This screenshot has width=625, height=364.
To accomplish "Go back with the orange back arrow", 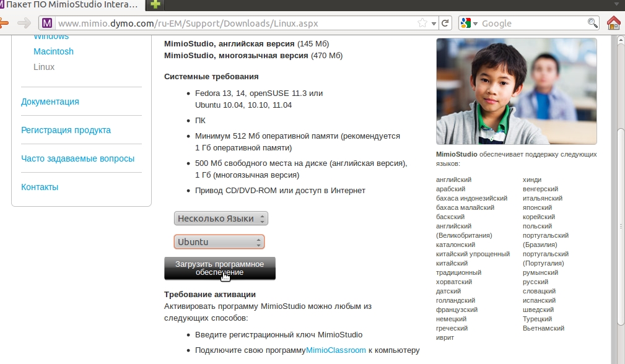I will pyautogui.click(x=4, y=23).
